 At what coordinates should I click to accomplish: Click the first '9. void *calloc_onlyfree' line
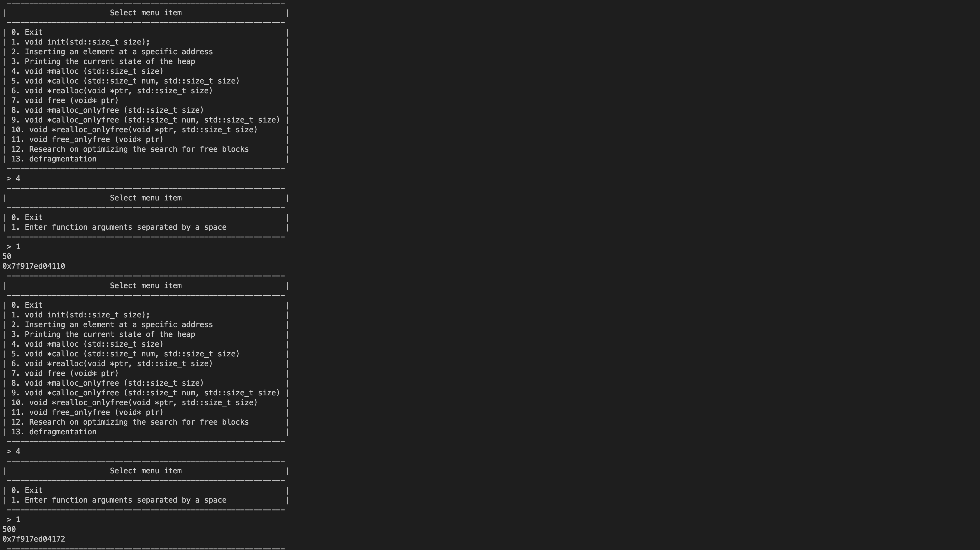tap(146, 120)
